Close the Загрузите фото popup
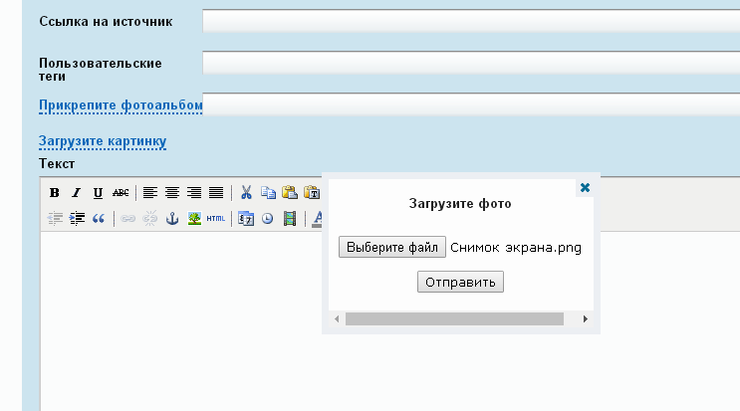 (585, 187)
